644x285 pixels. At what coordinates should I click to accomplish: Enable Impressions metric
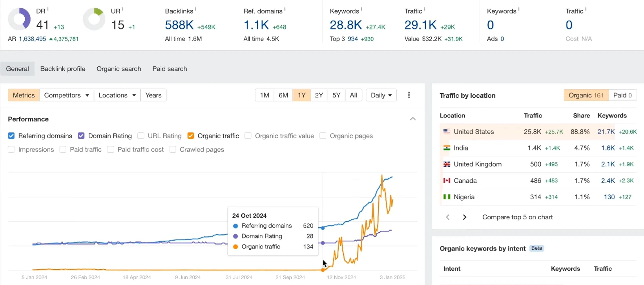click(11, 149)
